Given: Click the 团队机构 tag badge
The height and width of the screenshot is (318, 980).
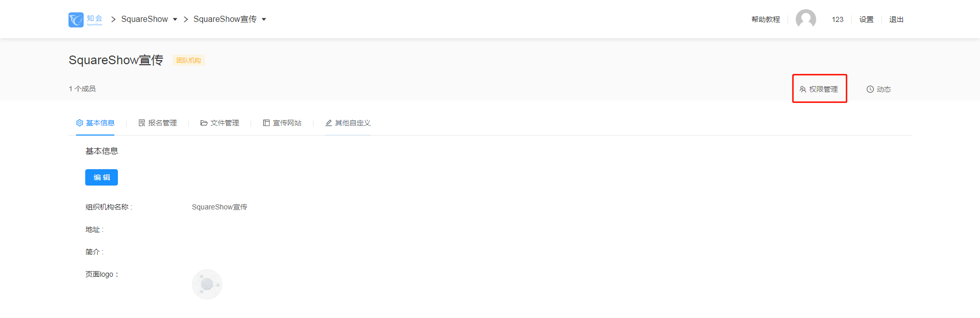Looking at the screenshot, I should tap(189, 60).
